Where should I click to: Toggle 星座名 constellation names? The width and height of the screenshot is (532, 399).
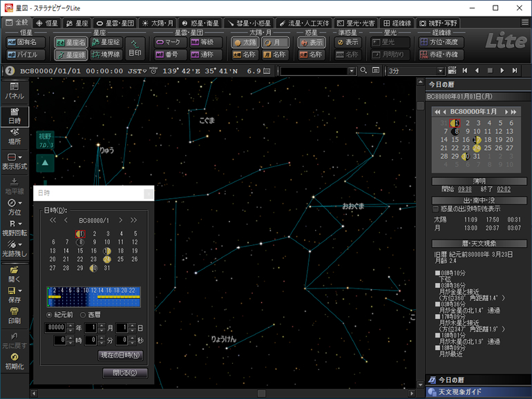[x=70, y=42]
